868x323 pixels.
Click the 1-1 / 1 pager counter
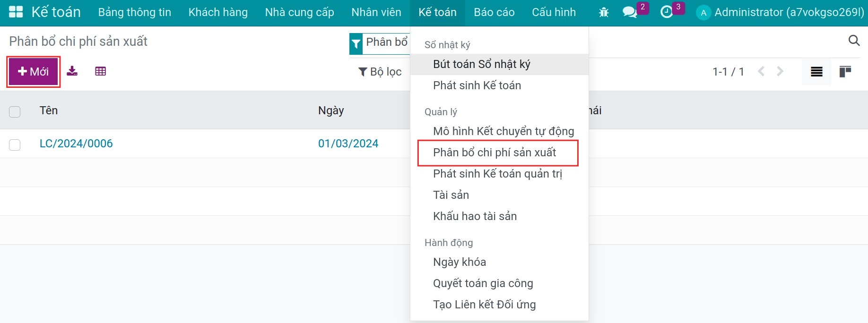(729, 72)
